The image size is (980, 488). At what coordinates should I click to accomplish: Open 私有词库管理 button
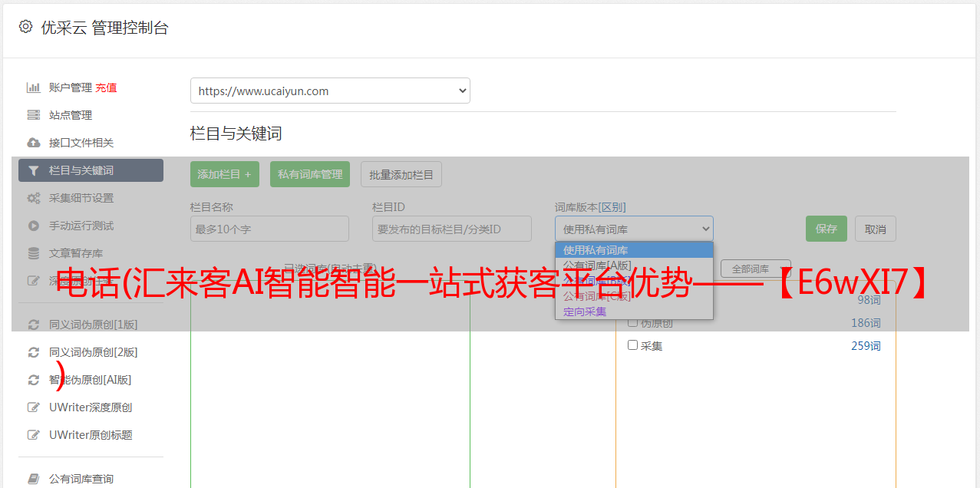[x=310, y=174]
